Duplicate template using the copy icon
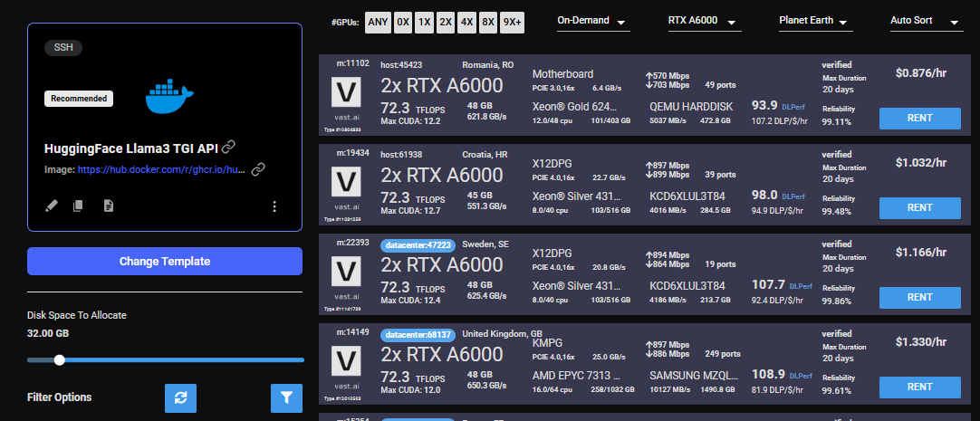 click(78, 206)
